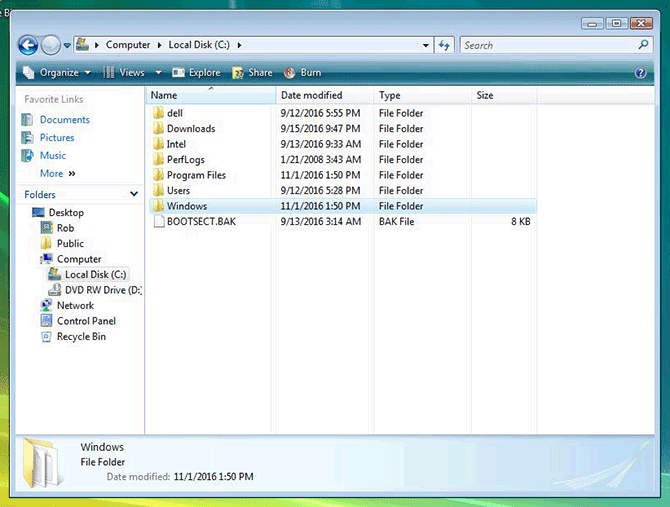Click the Windows folder preview in details pane
Viewport: 670px width, 507px height.
coord(41,463)
